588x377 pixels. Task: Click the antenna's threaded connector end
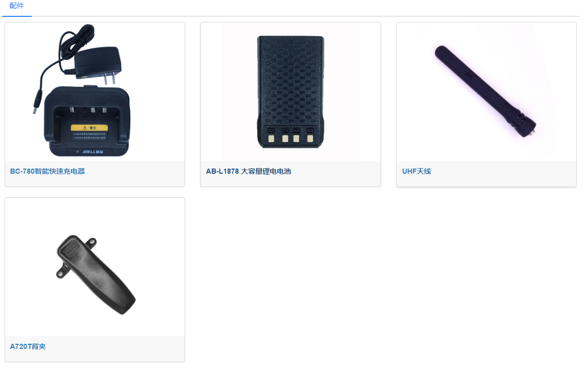tap(528, 127)
